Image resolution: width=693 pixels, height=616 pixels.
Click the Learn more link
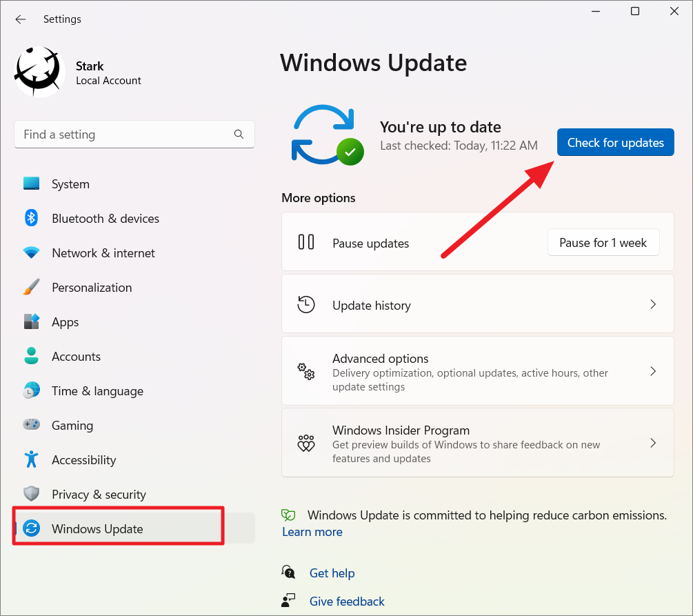pos(312,532)
